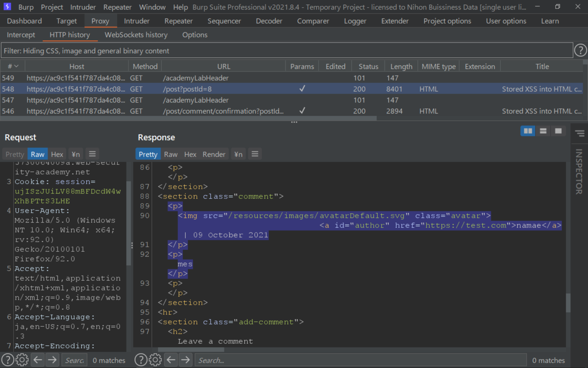588x368 pixels.
Task: Sort by the MIME type column header
Action: coord(439,66)
